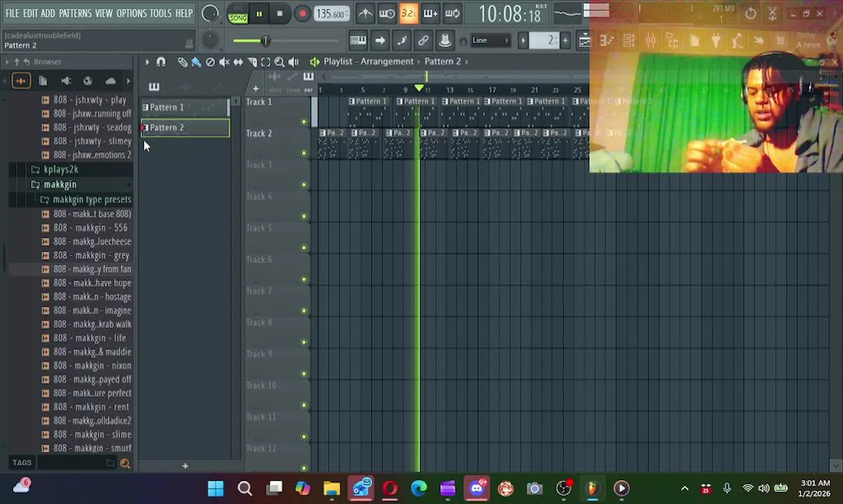
Task: Open the browser options arrow menu
Action: [x=7, y=62]
